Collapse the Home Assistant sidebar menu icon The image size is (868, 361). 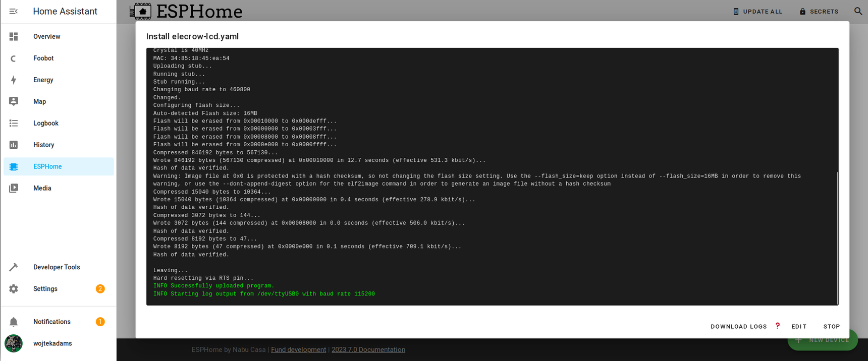click(14, 11)
